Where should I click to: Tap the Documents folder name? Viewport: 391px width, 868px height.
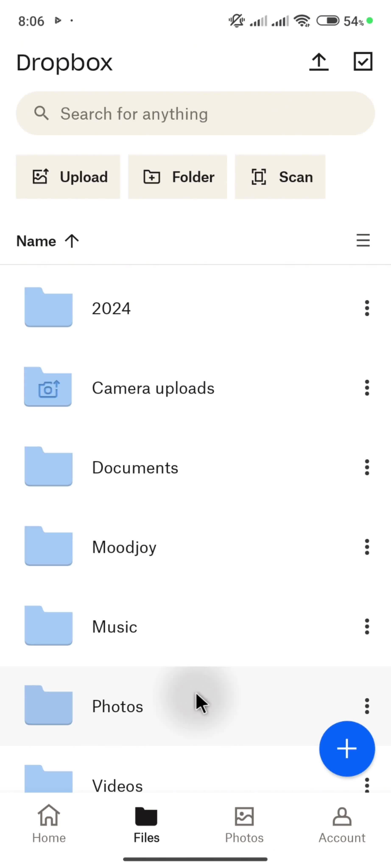pyautogui.click(x=135, y=468)
